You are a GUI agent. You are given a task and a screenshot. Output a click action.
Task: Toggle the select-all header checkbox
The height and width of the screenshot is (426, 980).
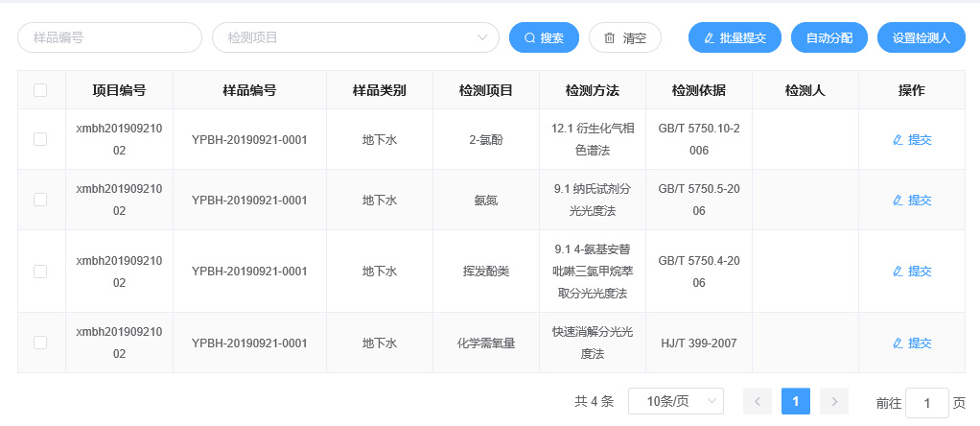pos(40,90)
